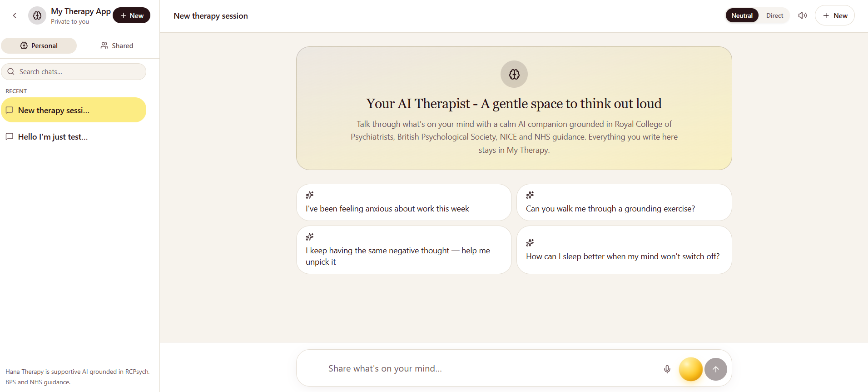The height and width of the screenshot is (392, 868).
Task: Start a chat with the New button in the sidebar
Action: (x=131, y=15)
